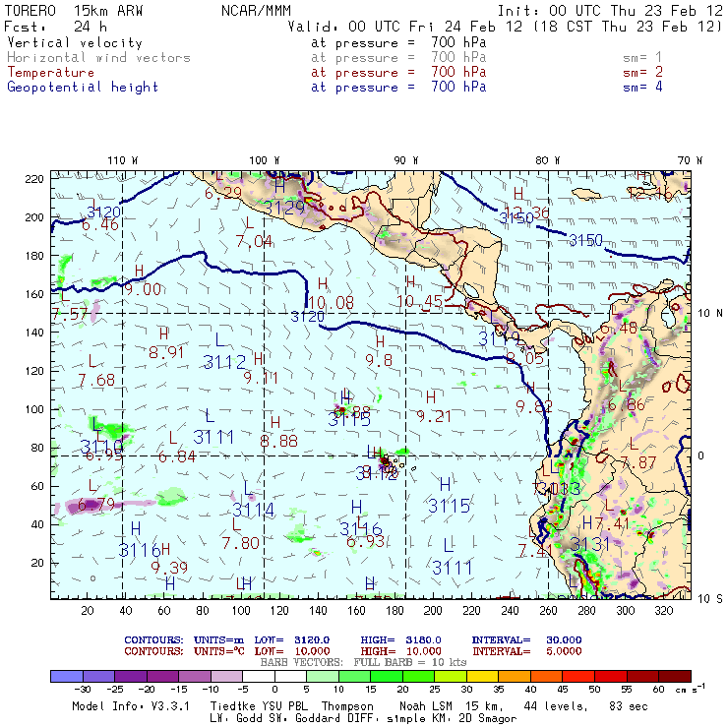The width and height of the screenshot is (728, 728).
Task: Click the red '9.00' temperature value
Action: point(143,289)
